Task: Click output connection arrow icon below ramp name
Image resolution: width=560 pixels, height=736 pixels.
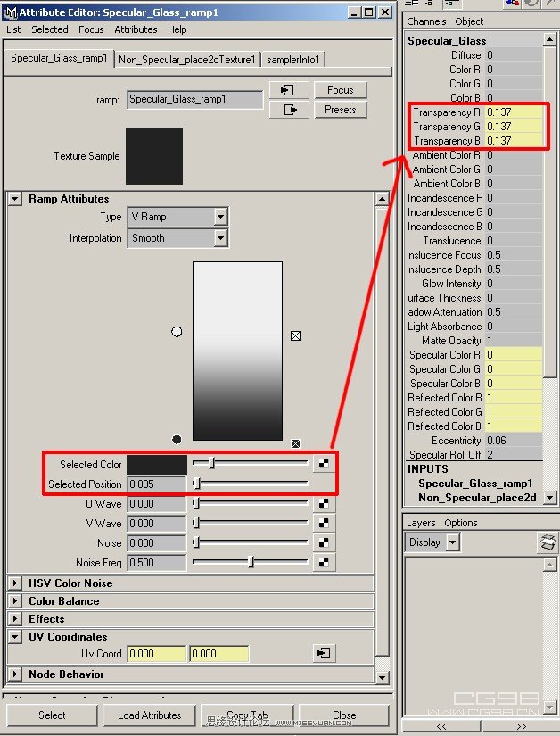Action: (287, 110)
